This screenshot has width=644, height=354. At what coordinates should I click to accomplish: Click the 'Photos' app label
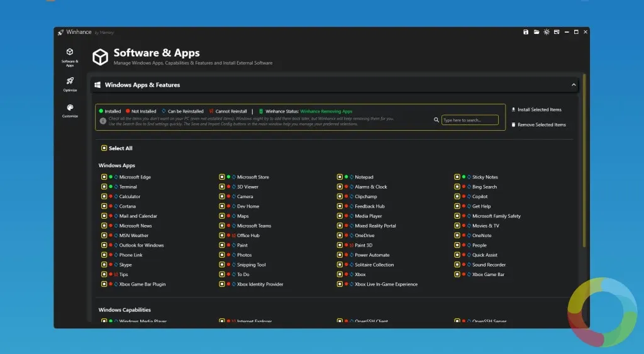245,255
